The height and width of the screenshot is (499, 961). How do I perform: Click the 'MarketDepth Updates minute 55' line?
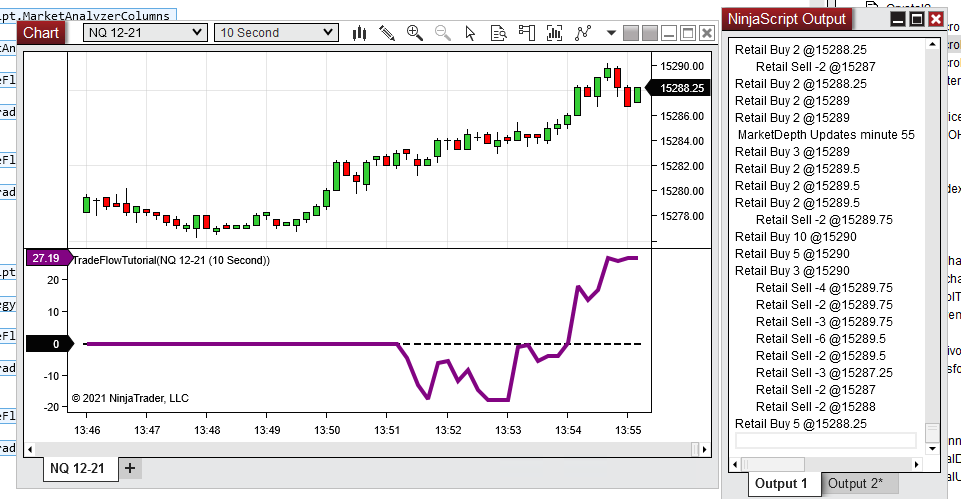[826, 135]
